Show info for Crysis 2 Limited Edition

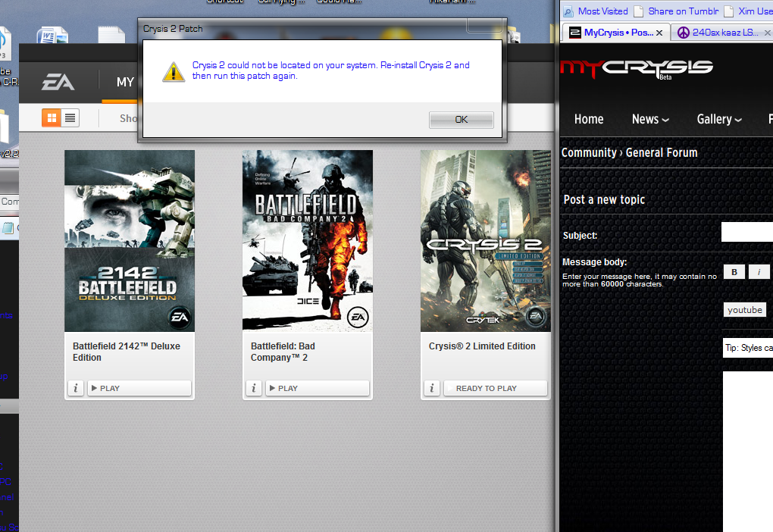(432, 388)
